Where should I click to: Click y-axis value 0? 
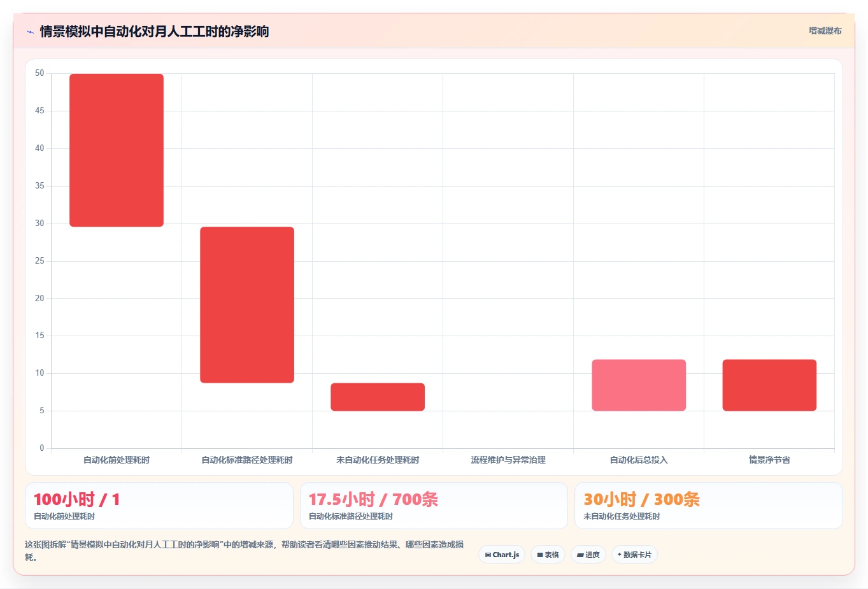(x=42, y=448)
